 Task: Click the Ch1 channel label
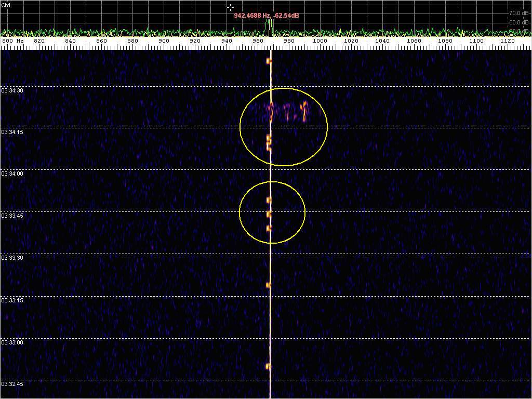[x=6, y=5]
